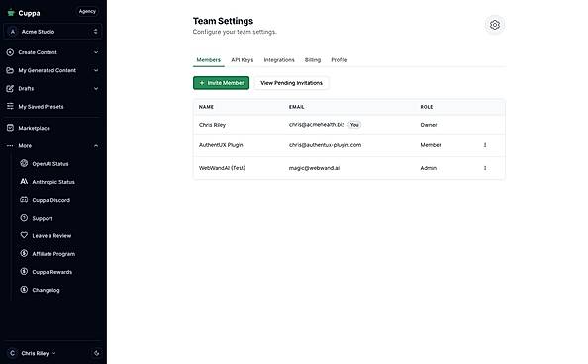Click the More ellipsis icon

pyautogui.click(x=10, y=145)
